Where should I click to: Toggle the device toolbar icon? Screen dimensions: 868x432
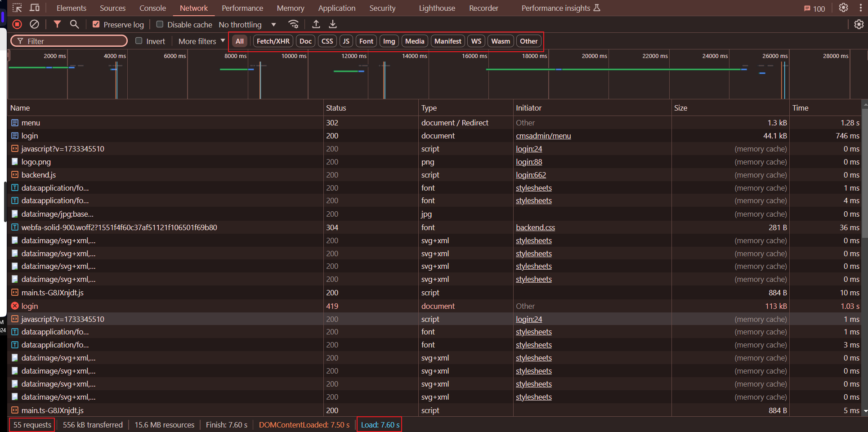[x=35, y=8]
